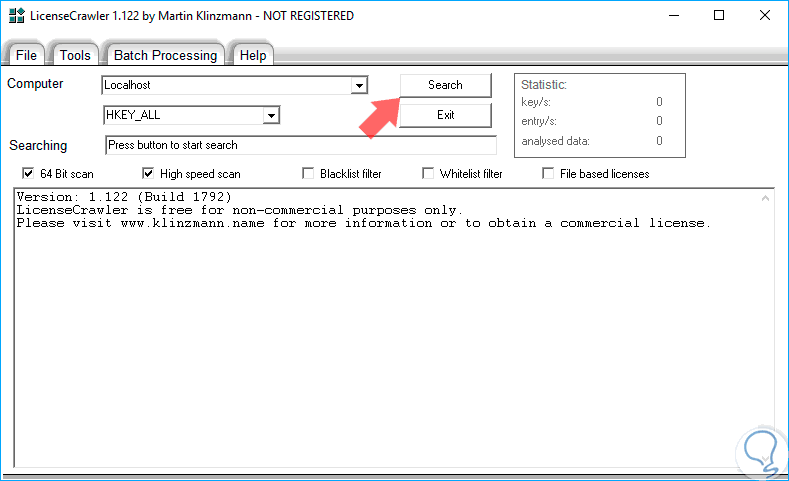
Task: Disable the 64 Bit scan checkbox
Action: coord(28,174)
